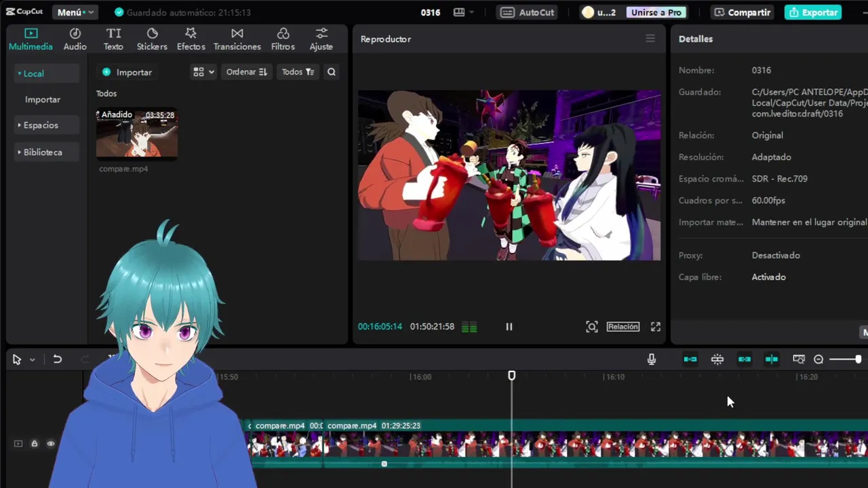
Task: Click the Compartir button
Action: pos(743,12)
